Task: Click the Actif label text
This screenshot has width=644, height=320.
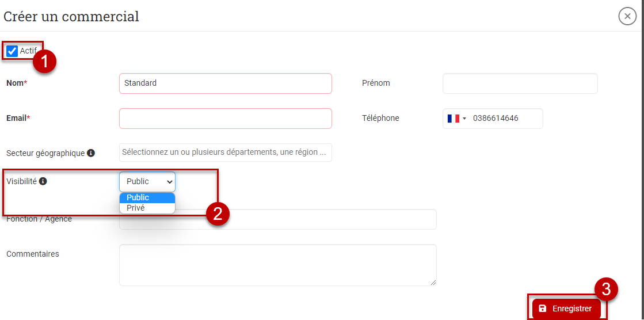Action: [x=28, y=51]
